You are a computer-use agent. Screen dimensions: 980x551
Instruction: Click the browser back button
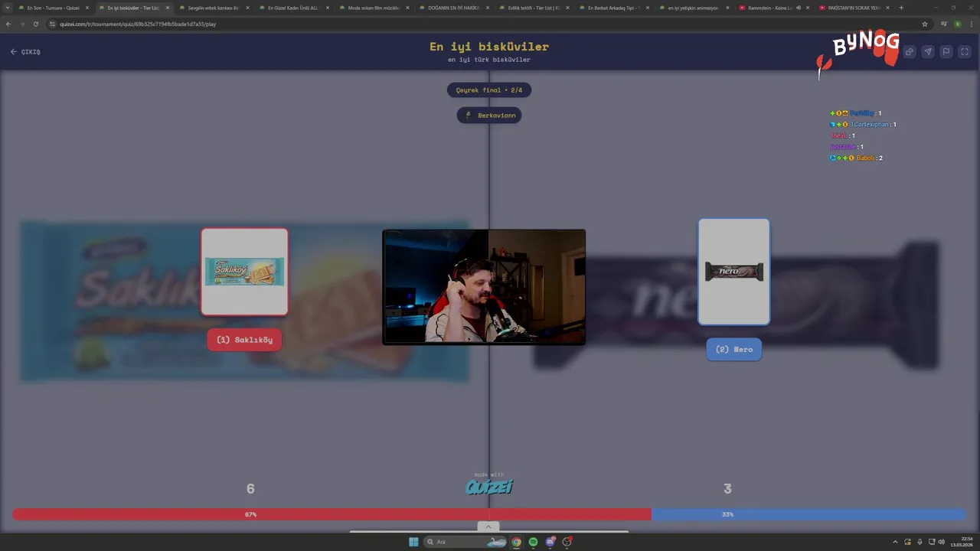coord(8,24)
